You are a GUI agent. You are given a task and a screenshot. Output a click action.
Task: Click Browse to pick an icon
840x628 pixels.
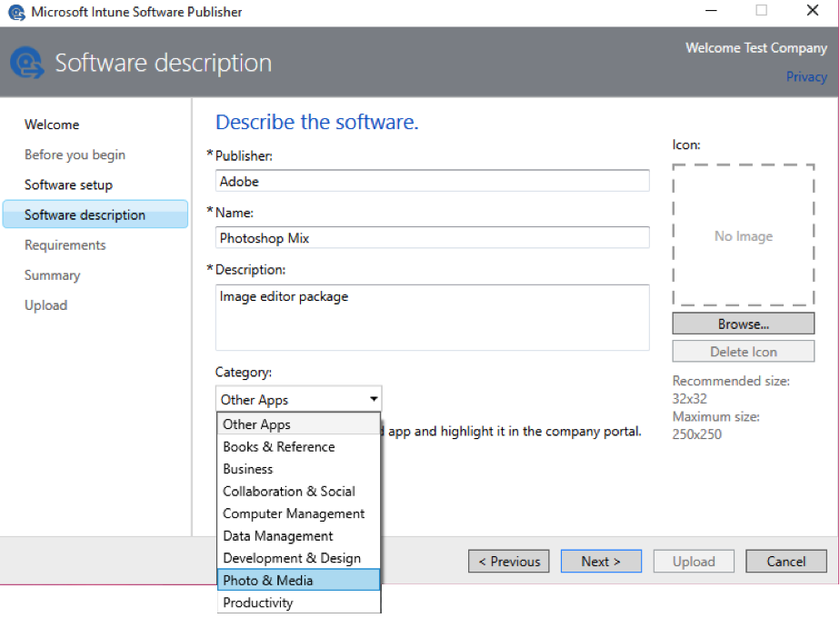(743, 324)
